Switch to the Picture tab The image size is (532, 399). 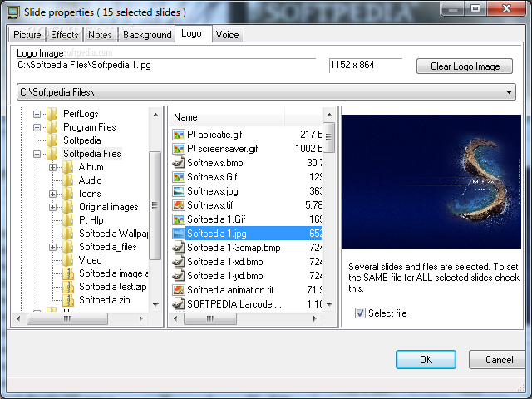pyautogui.click(x=27, y=35)
